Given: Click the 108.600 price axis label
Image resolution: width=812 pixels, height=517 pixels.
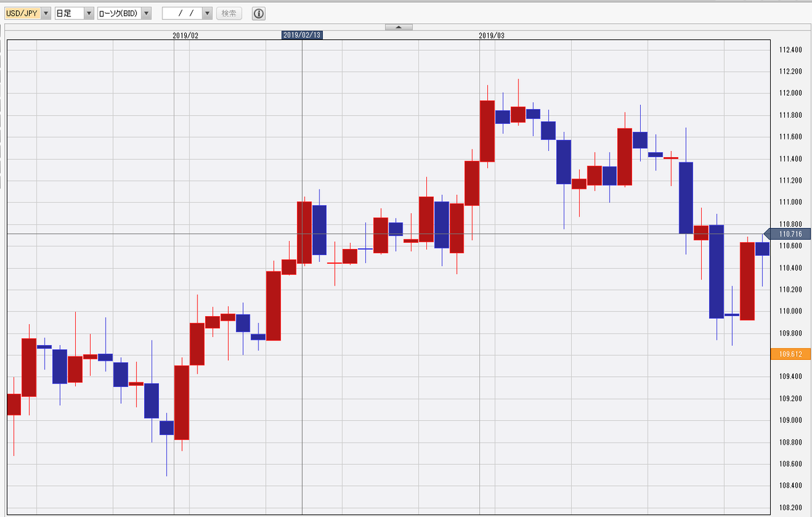Looking at the screenshot, I should (790, 464).
